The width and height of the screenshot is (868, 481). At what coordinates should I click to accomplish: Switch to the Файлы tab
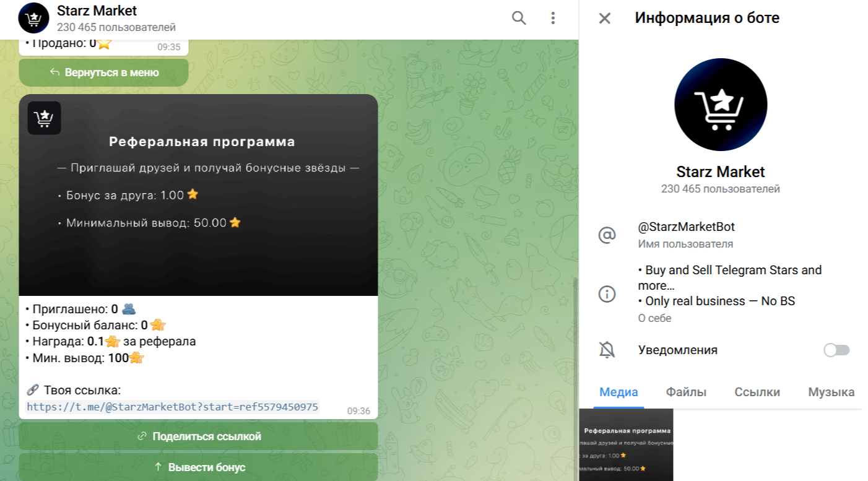686,392
